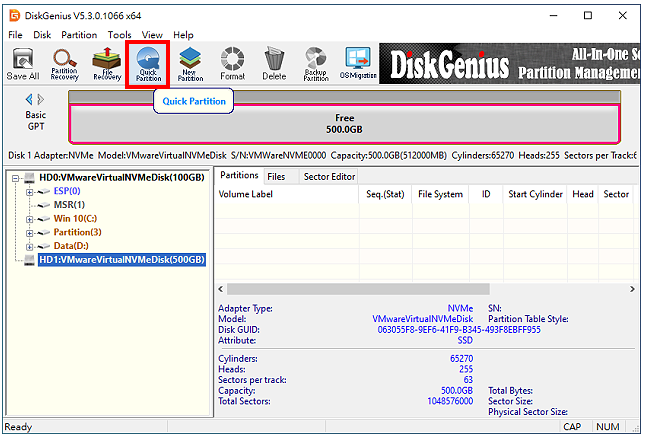Click the ID column header
Screen dimensions: 645x439
[486, 194]
